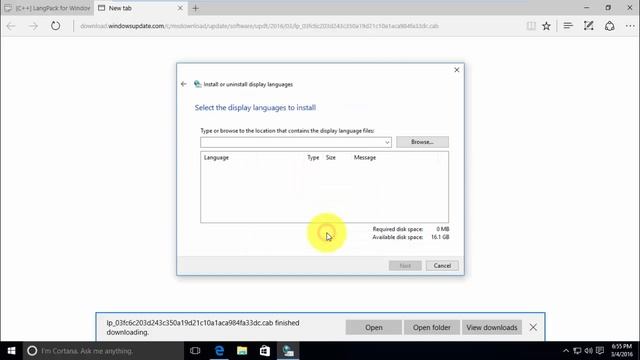The height and width of the screenshot is (360, 640).
Task: Open network status tray icon
Action: point(577,351)
